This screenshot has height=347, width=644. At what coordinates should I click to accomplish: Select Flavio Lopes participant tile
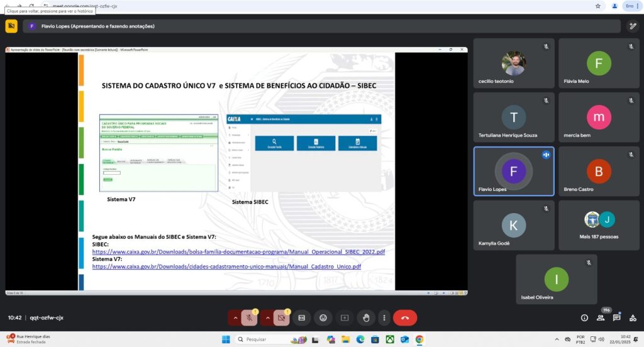pos(513,172)
